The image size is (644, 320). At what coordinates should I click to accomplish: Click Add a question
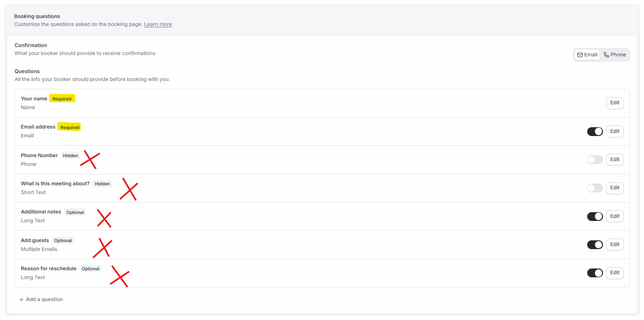pos(41,299)
